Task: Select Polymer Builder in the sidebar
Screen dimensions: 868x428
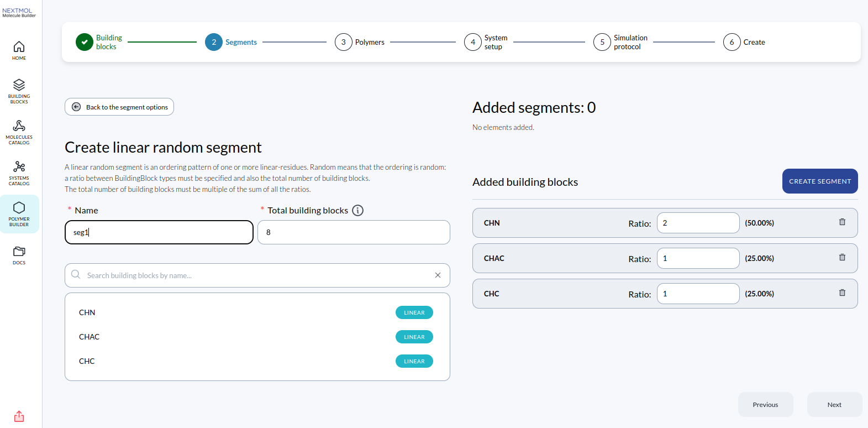Action: 19,213
